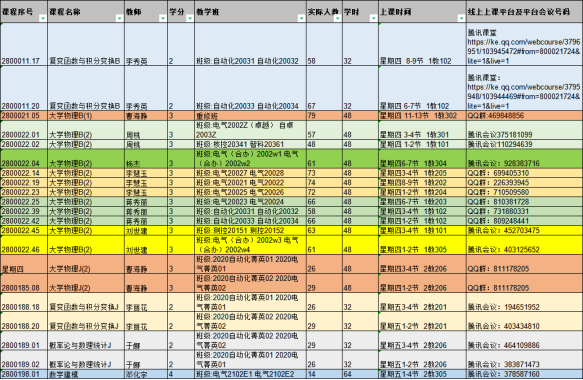Screen dimensions: 583x380
Task: Open the 学时 column filter arrow
Action: tap(373, 19)
